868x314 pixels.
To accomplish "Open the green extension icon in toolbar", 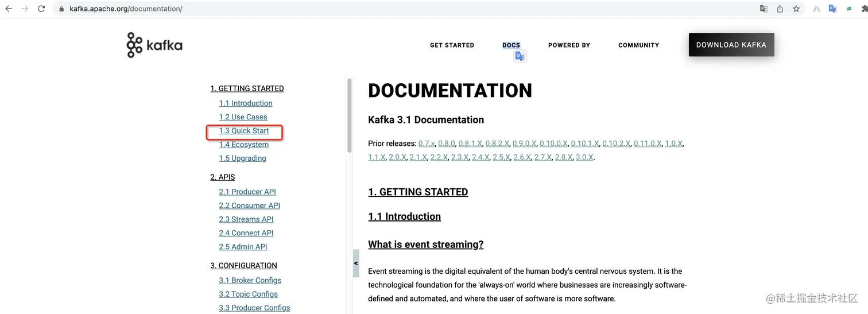I will click(848, 9).
